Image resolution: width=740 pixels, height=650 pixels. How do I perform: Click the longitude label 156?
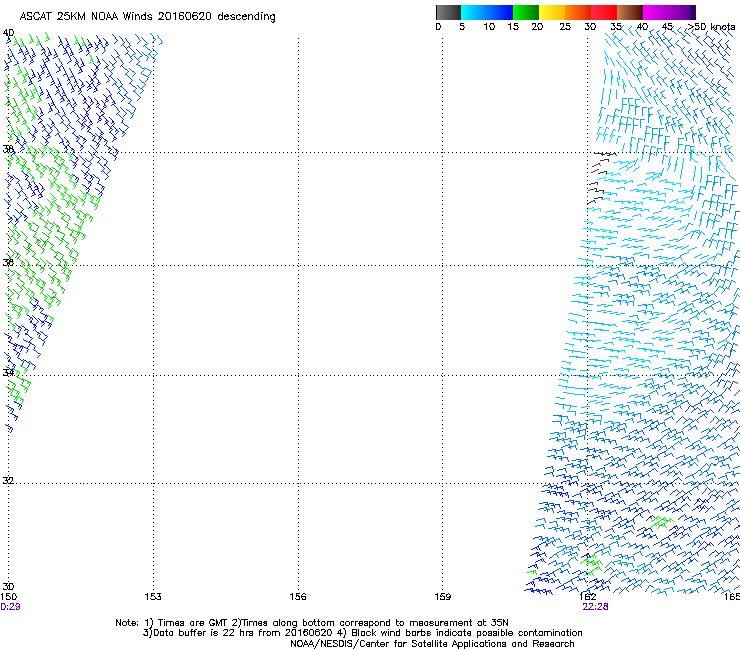tap(298, 597)
